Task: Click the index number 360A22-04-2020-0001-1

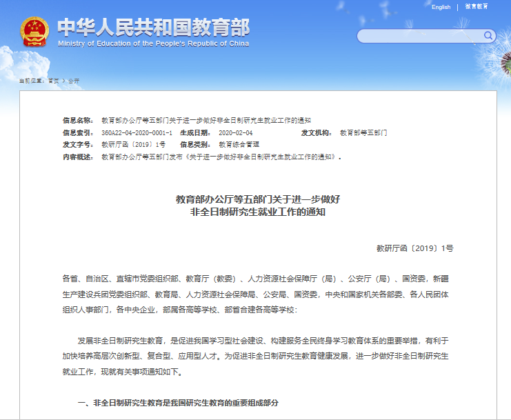Action: pos(137,133)
